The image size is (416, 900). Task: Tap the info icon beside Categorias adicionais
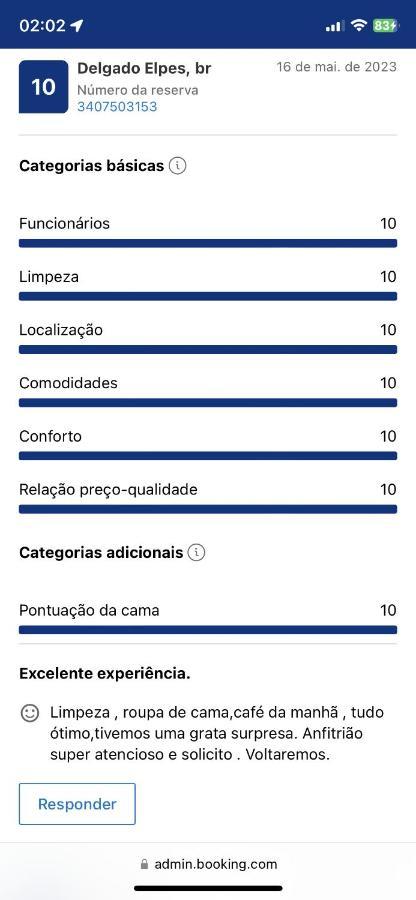[196, 553]
